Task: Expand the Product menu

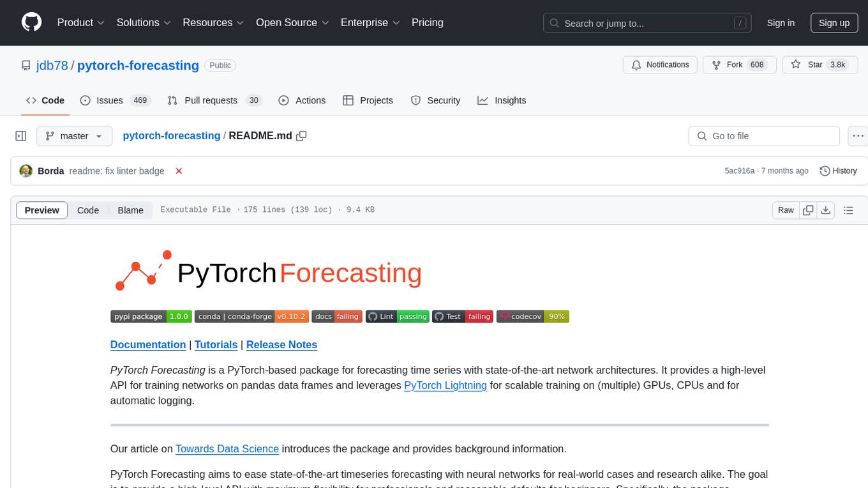Action: (x=81, y=22)
